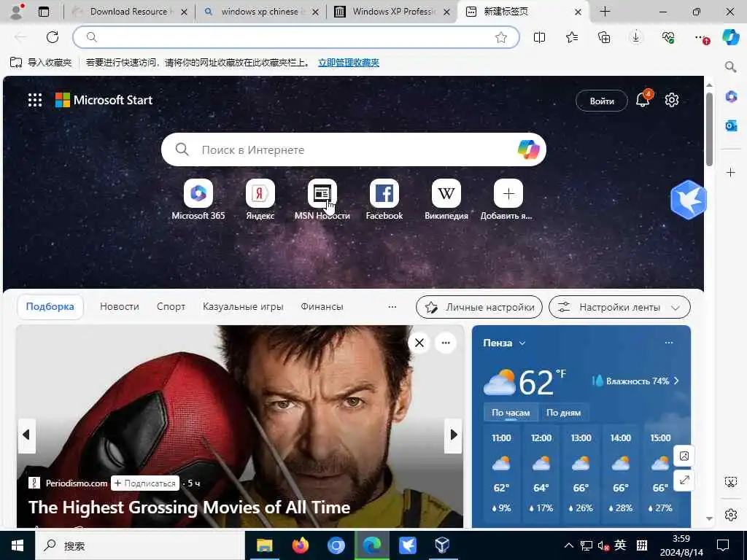Select the По дням weather view
747x560 pixels.
[x=563, y=413]
